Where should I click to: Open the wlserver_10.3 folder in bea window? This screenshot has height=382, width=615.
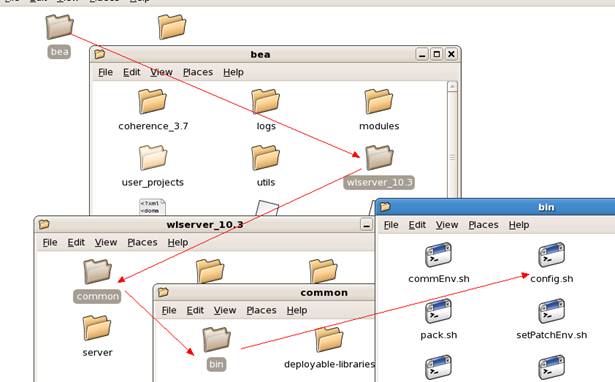tap(379, 157)
